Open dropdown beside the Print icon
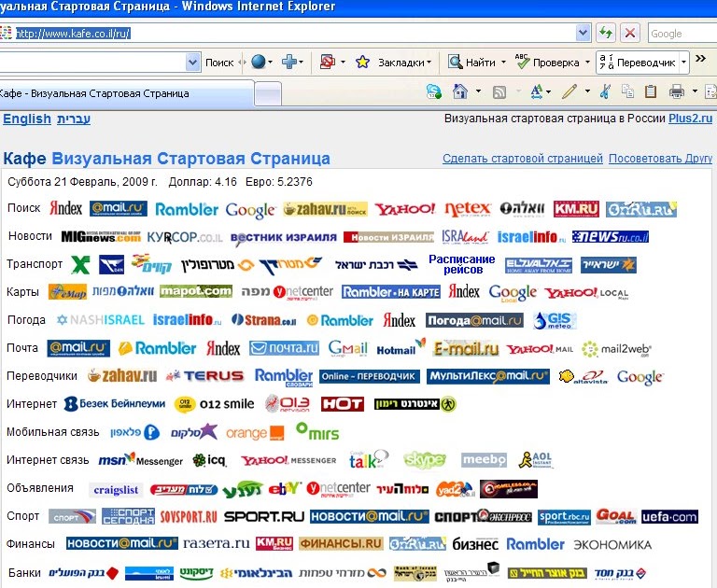This screenshot has width=717, height=588. coord(695,91)
